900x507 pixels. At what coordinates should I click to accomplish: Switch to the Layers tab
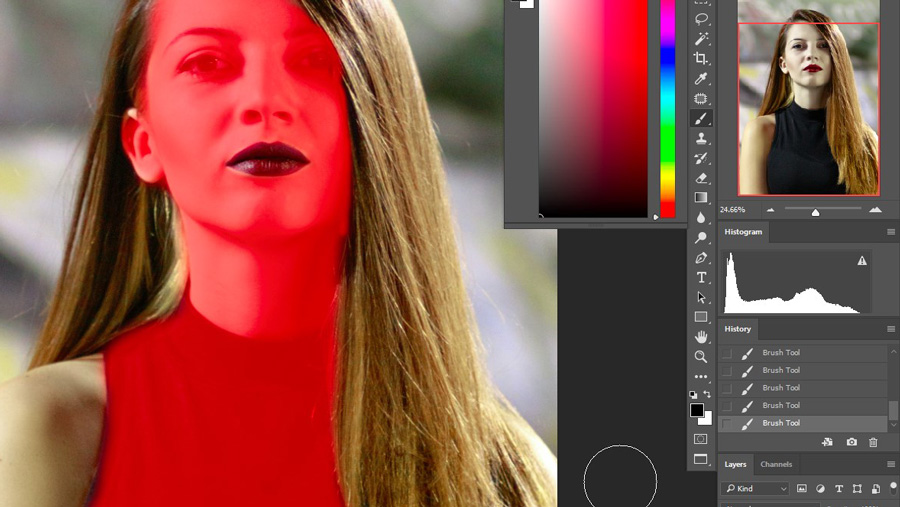coord(735,465)
